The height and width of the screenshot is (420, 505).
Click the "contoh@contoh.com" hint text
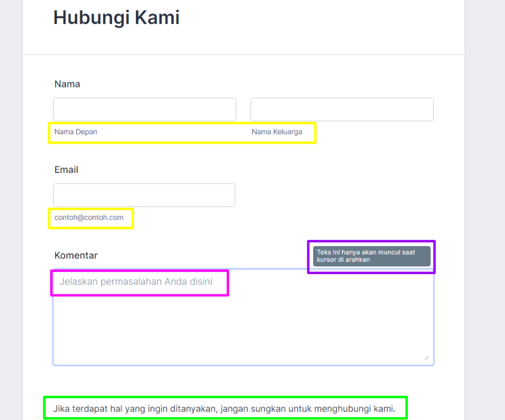point(89,218)
